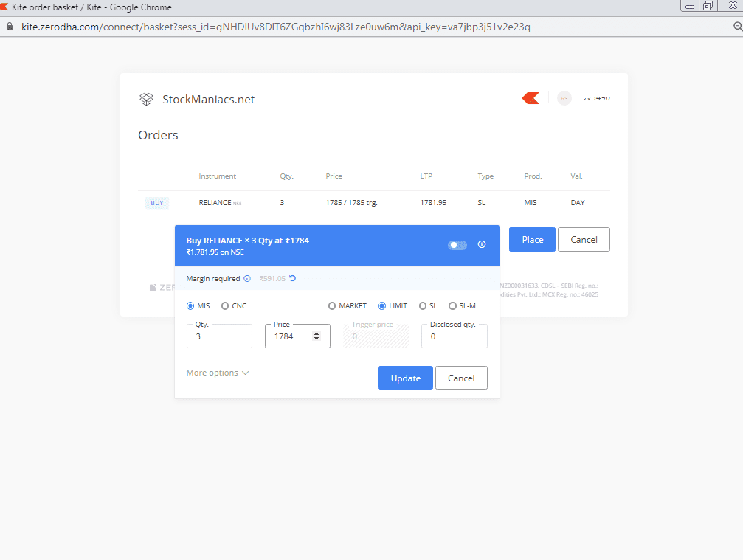Click the browser address bar URL
The width and height of the screenshot is (743, 560).
(x=276, y=27)
